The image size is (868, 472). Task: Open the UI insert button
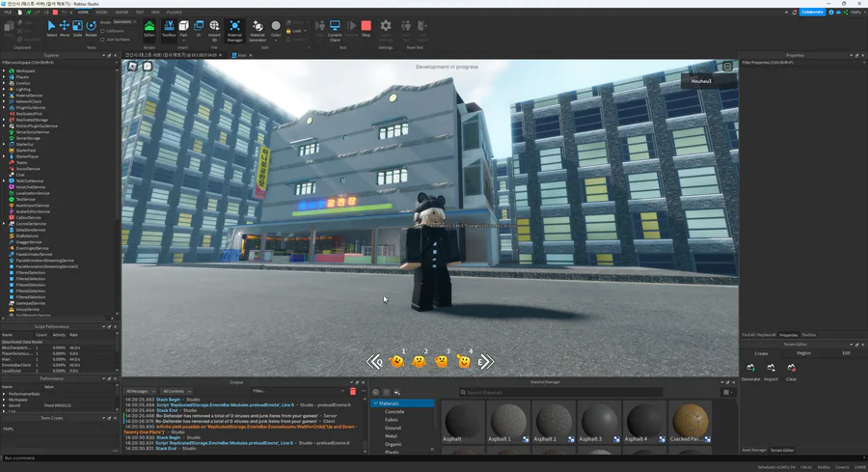[x=199, y=28]
